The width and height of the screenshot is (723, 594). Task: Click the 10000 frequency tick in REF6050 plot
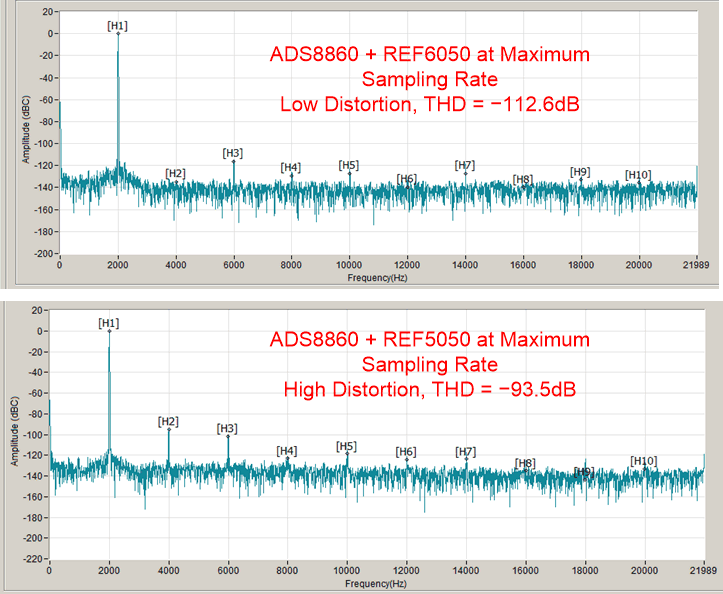pyautogui.click(x=349, y=265)
